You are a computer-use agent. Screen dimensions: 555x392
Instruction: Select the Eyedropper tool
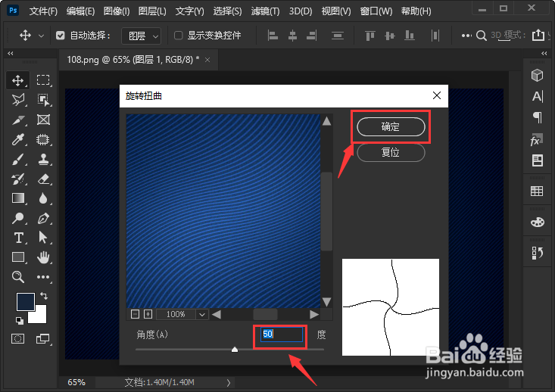coord(17,140)
